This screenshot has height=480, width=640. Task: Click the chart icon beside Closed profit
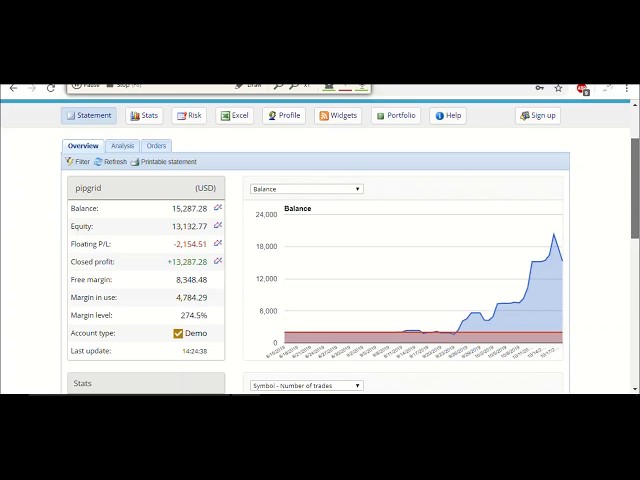coord(217,261)
